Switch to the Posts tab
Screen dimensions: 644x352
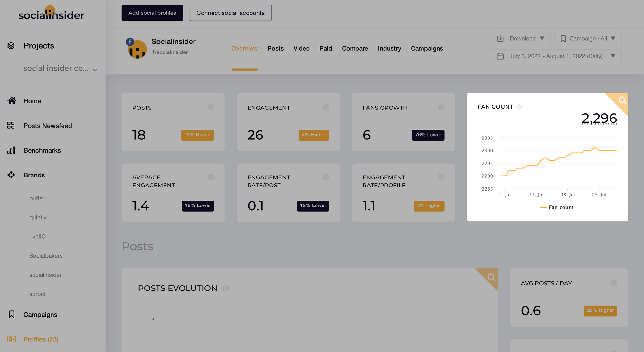tap(275, 48)
